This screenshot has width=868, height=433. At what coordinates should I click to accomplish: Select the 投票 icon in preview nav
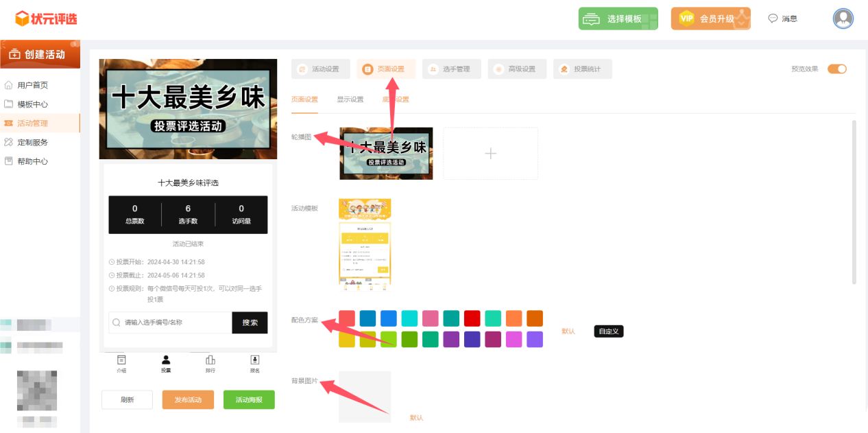click(x=166, y=360)
